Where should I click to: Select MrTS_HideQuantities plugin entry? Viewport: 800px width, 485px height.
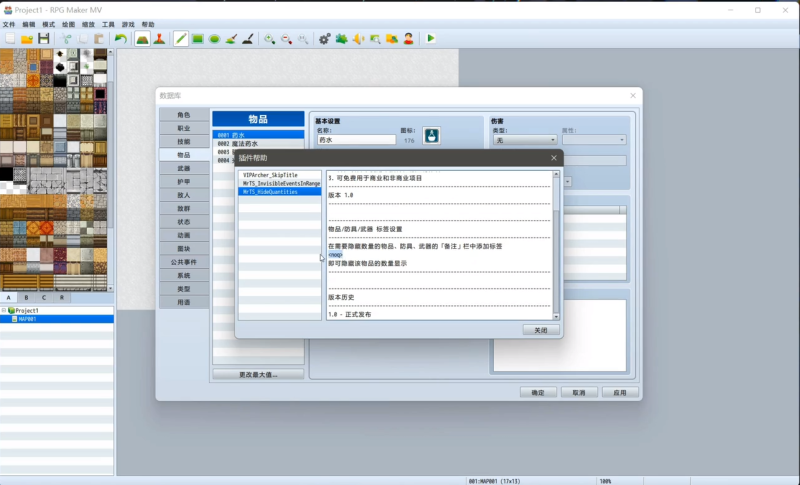tap(280, 192)
